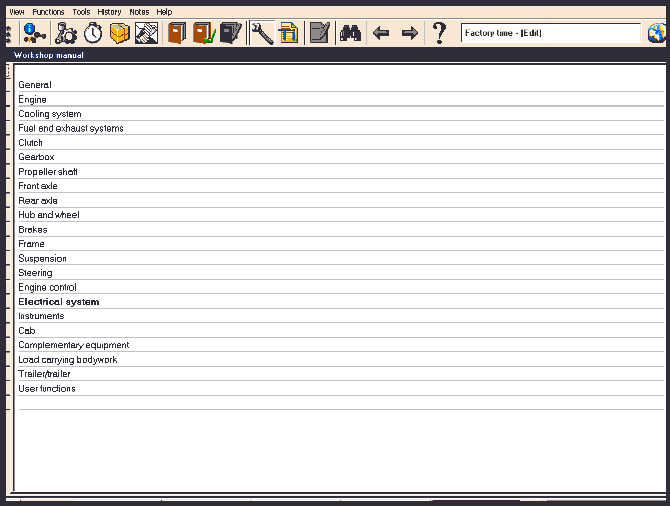Select the Electrical system entry
This screenshot has width=670, height=506.
[x=59, y=302]
